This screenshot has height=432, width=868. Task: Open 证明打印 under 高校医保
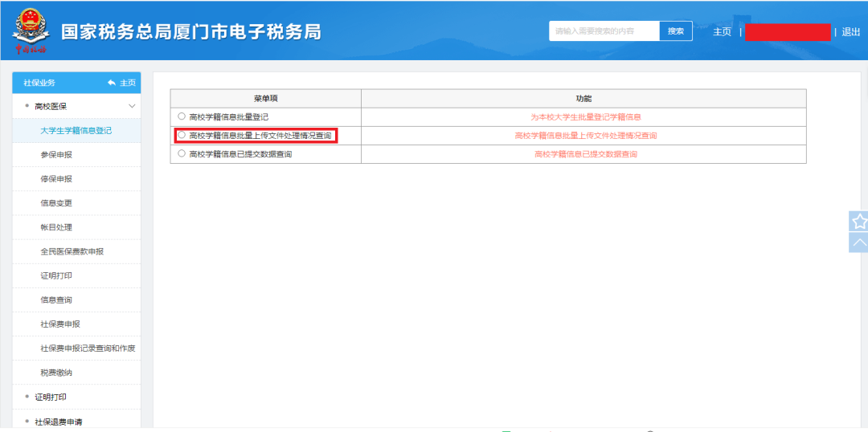(76, 275)
